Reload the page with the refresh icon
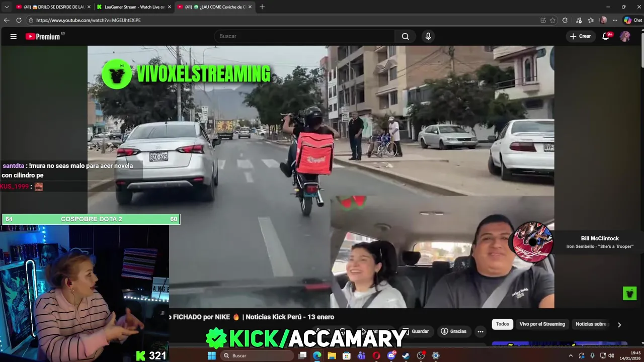 [x=19, y=20]
